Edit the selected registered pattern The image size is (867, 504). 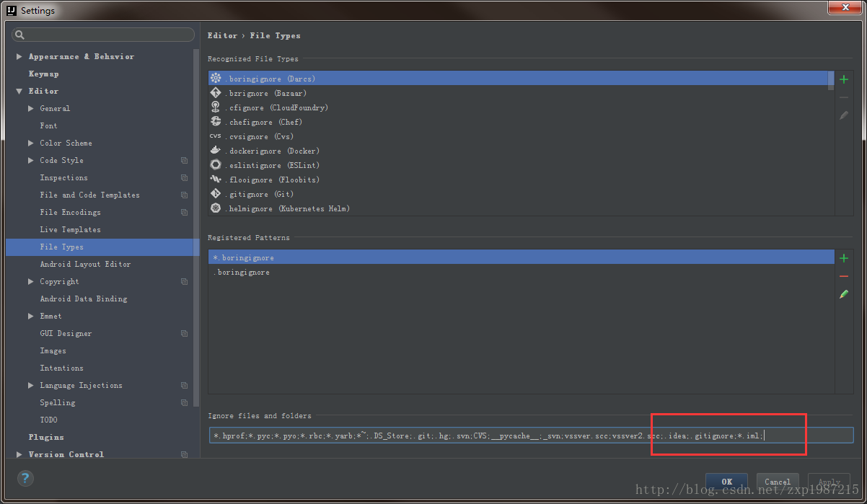(844, 294)
